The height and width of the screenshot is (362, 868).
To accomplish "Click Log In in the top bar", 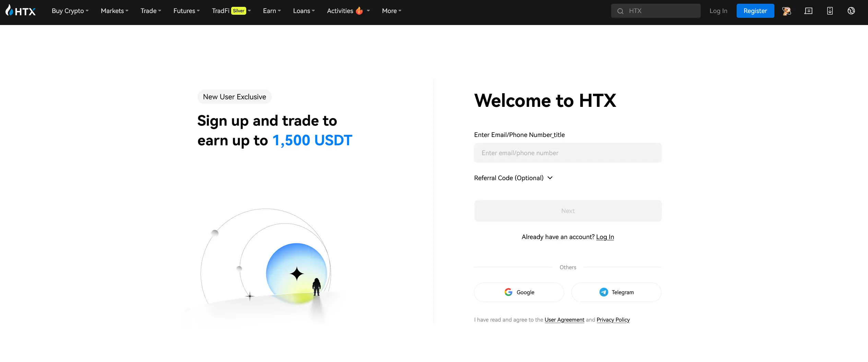I will (x=718, y=11).
